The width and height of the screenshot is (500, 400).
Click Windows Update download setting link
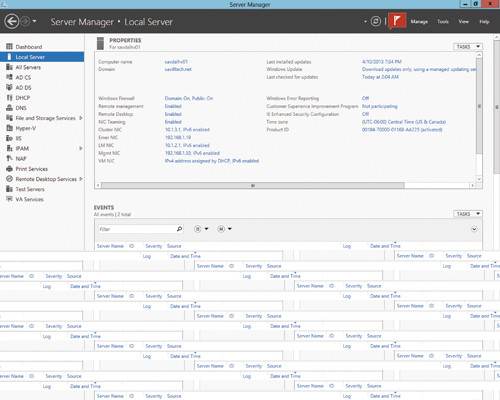419,69
